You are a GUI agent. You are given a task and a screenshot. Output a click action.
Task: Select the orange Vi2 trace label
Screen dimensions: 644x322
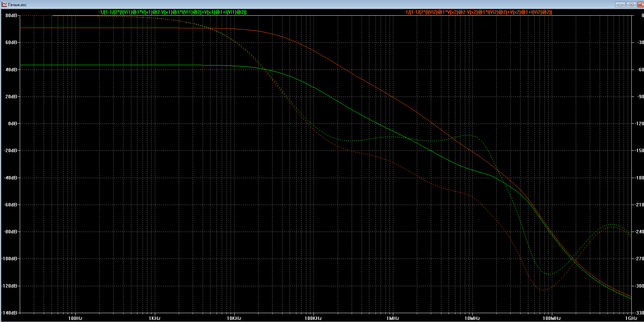click(478, 12)
